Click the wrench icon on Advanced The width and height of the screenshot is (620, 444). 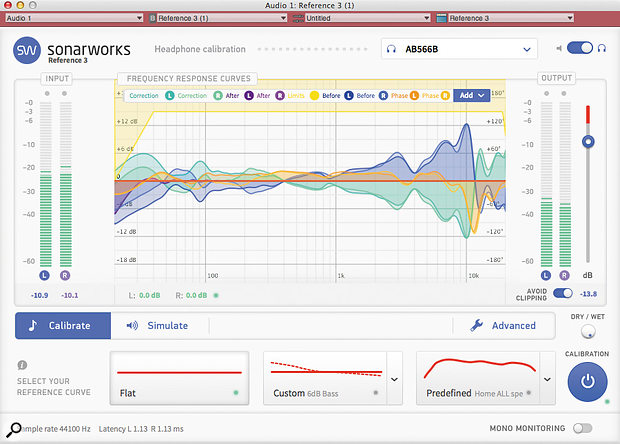pos(476,325)
